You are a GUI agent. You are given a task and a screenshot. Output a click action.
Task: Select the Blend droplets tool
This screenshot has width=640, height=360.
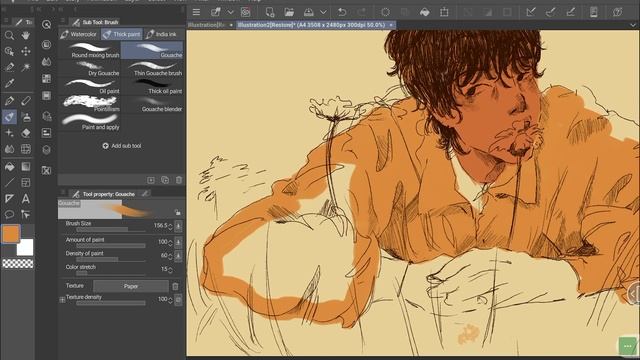[x=9, y=149]
